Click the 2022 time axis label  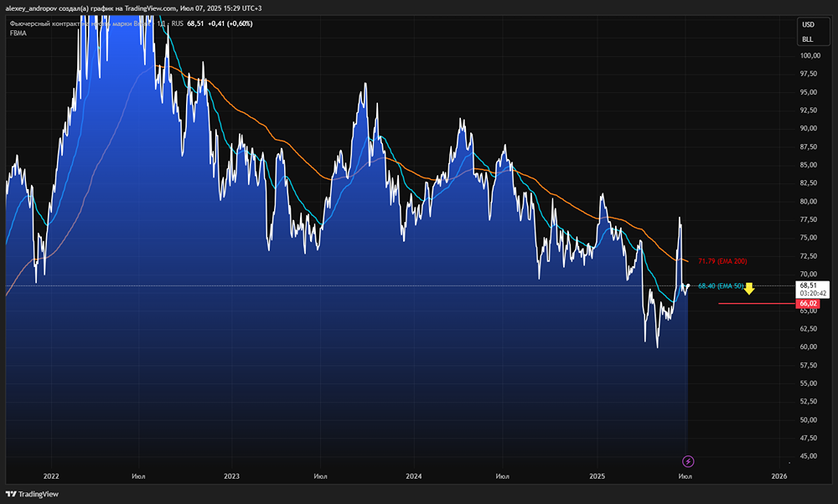coord(51,476)
